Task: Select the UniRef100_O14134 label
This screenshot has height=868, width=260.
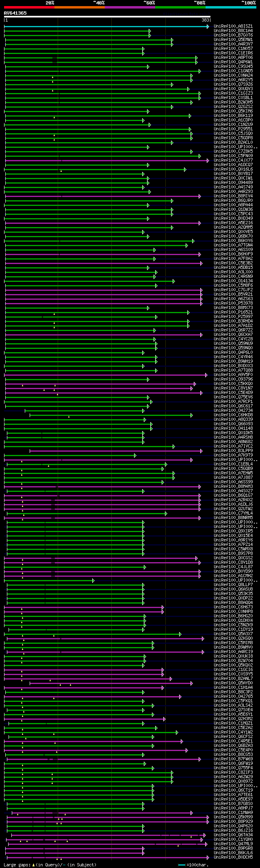Action: click(x=233, y=281)
